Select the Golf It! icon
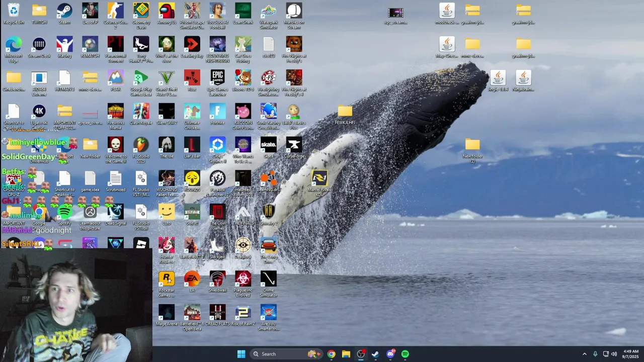The width and height of the screenshot is (644, 362). 192,215
